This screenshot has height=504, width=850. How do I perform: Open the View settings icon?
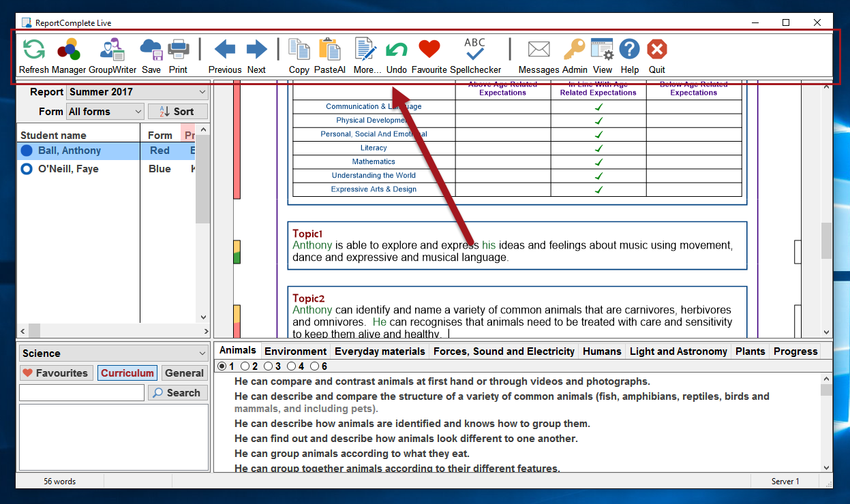[x=603, y=50]
